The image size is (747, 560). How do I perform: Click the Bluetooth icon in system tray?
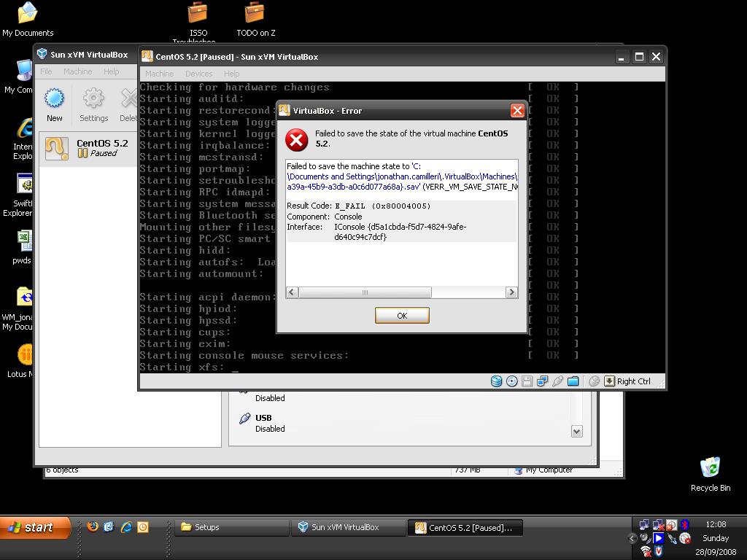coord(685,525)
